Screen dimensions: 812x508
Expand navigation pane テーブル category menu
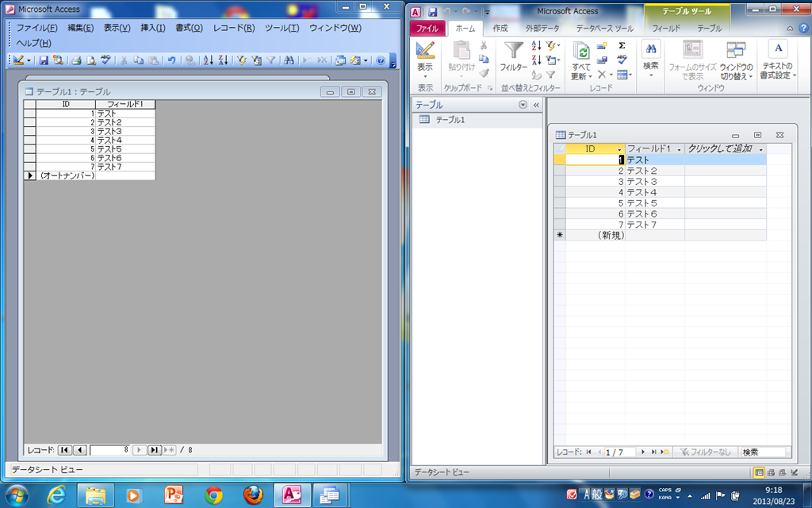coord(523,105)
